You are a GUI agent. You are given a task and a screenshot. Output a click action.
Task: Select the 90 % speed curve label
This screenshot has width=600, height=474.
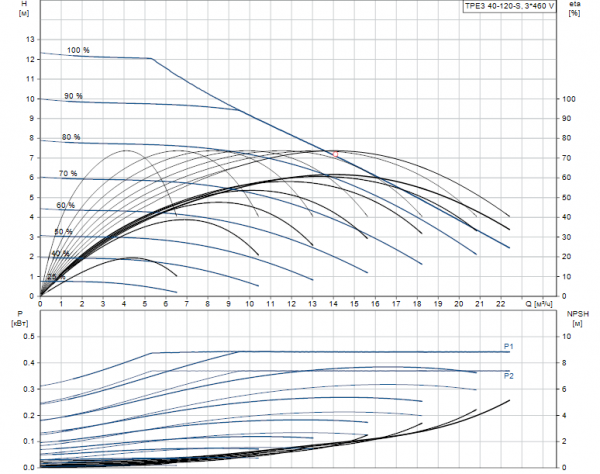click(x=73, y=96)
